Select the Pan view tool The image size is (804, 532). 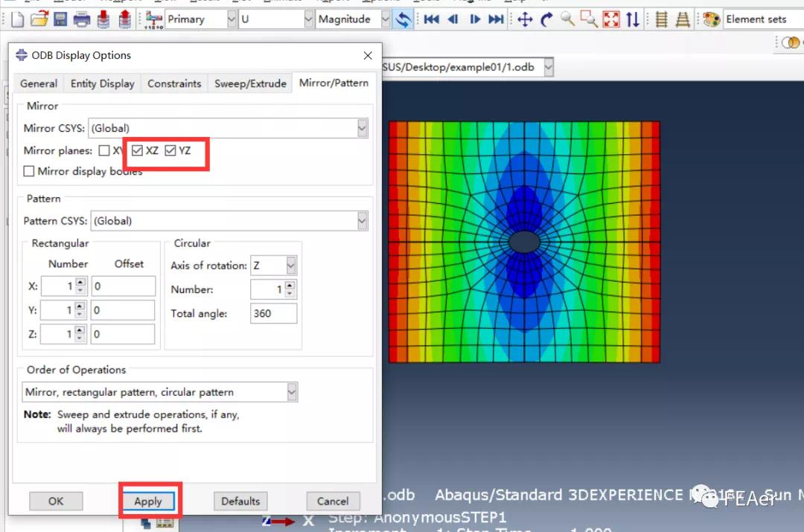525,19
